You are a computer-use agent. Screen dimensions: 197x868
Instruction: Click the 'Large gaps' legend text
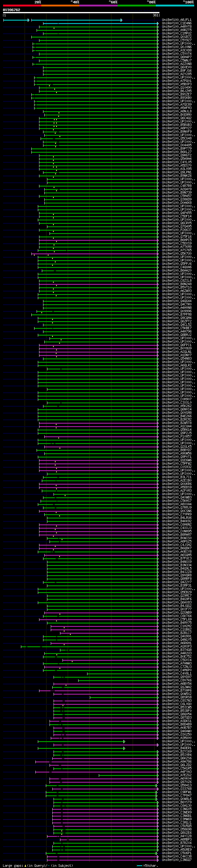click(x=13, y=866)
